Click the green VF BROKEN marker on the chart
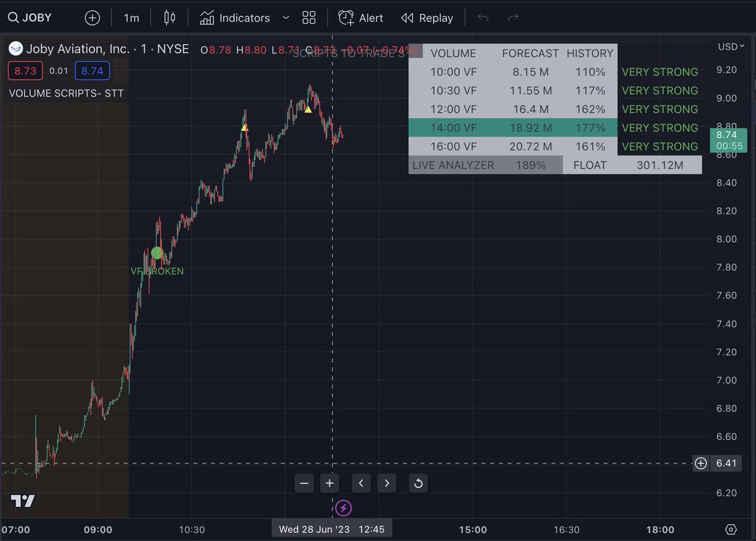The width and height of the screenshot is (756, 541). point(156,253)
